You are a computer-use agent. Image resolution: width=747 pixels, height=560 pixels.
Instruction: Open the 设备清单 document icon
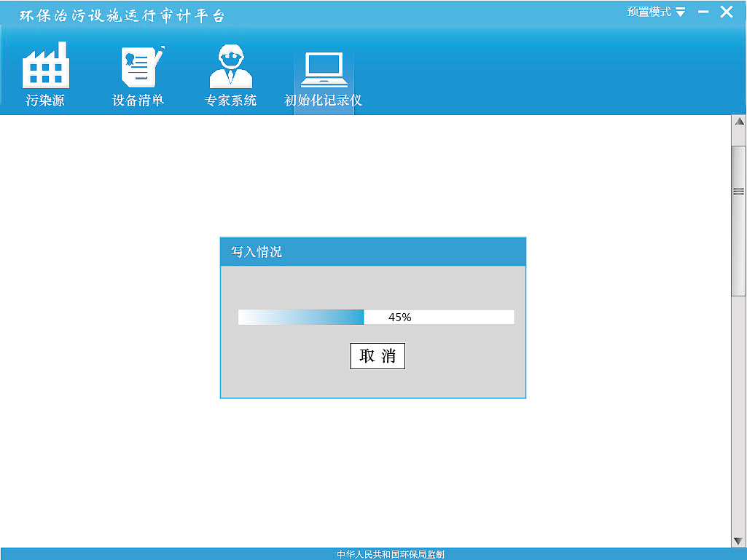point(138,66)
